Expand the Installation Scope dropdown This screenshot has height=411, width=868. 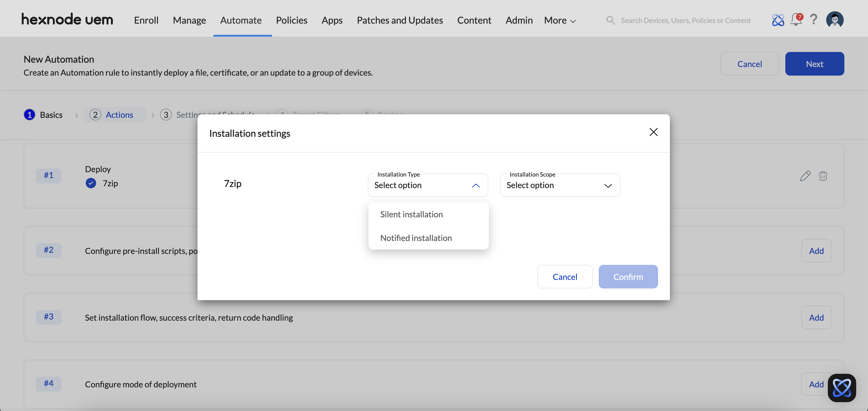point(608,185)
